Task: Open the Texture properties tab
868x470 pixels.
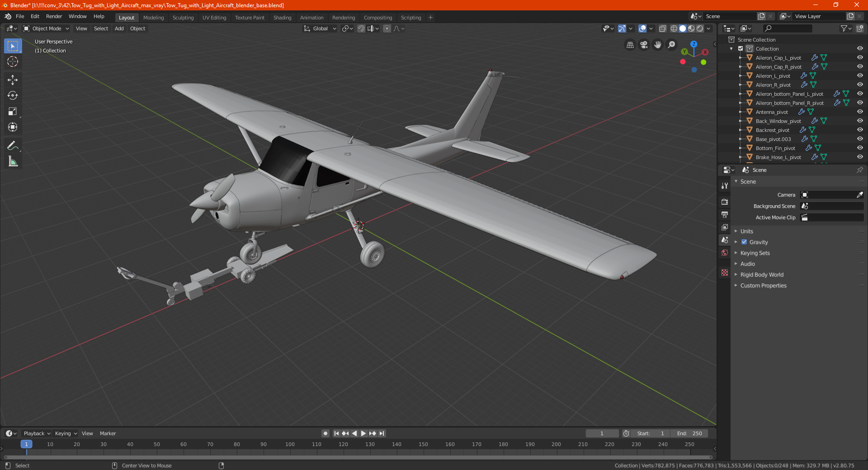Action: pyautogui.click(x=725, y=273)
